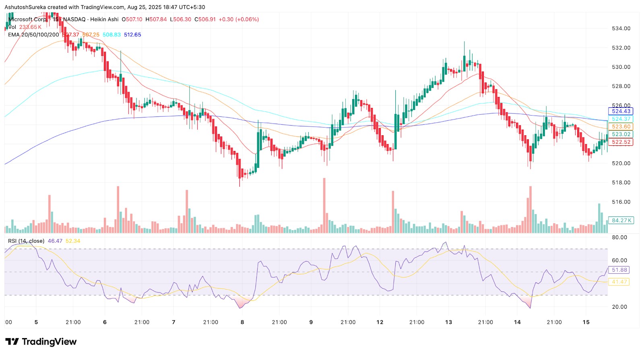The height and width of the screenshot is (355, 644).
Task: Select the RSI (14, close) indicator legend
Action: (26, 241)
